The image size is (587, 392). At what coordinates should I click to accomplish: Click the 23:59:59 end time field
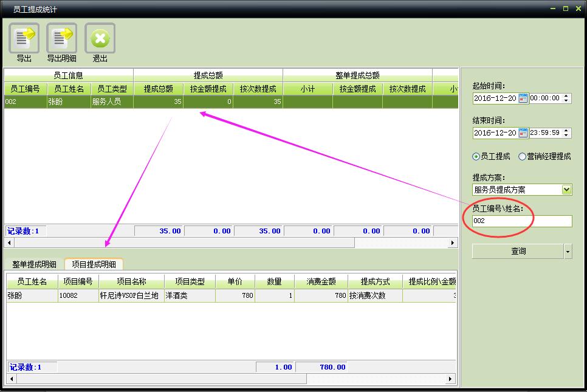(545, 133)
